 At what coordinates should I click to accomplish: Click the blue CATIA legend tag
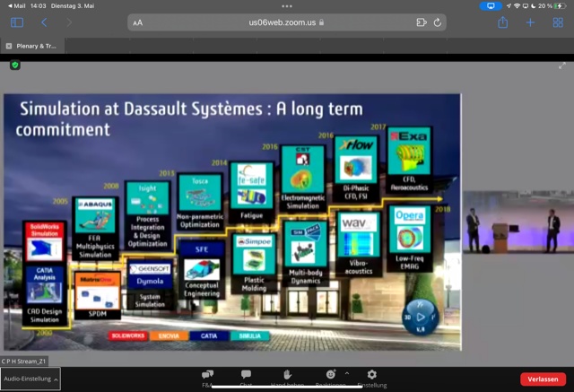[x=209, y=336]
